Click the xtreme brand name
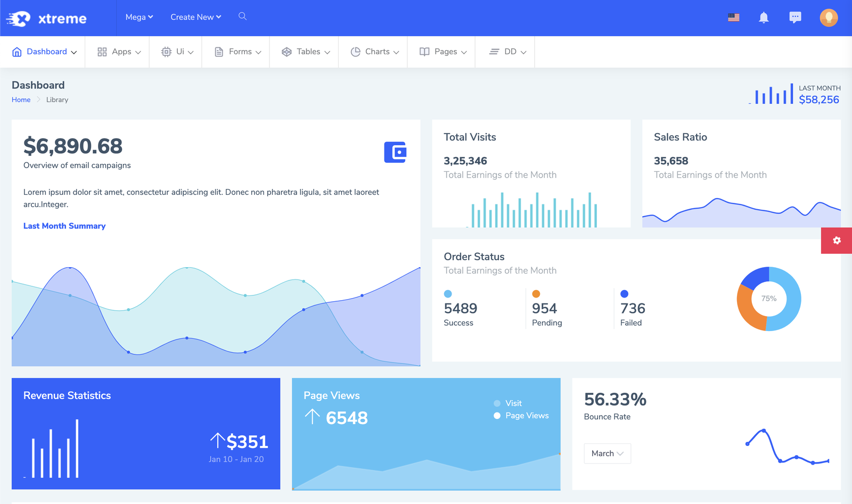 62,19
